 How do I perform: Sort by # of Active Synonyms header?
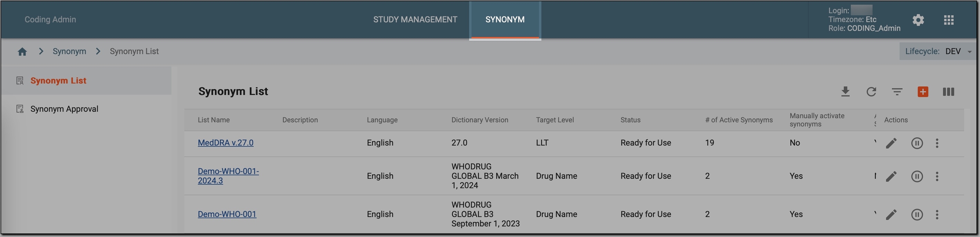coord(739,120)
